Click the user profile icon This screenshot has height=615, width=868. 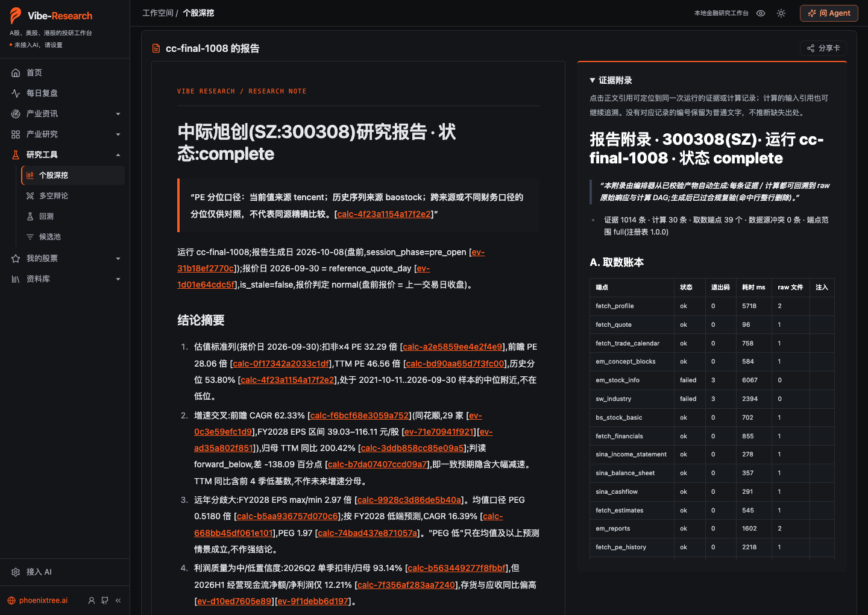[92, 601]
